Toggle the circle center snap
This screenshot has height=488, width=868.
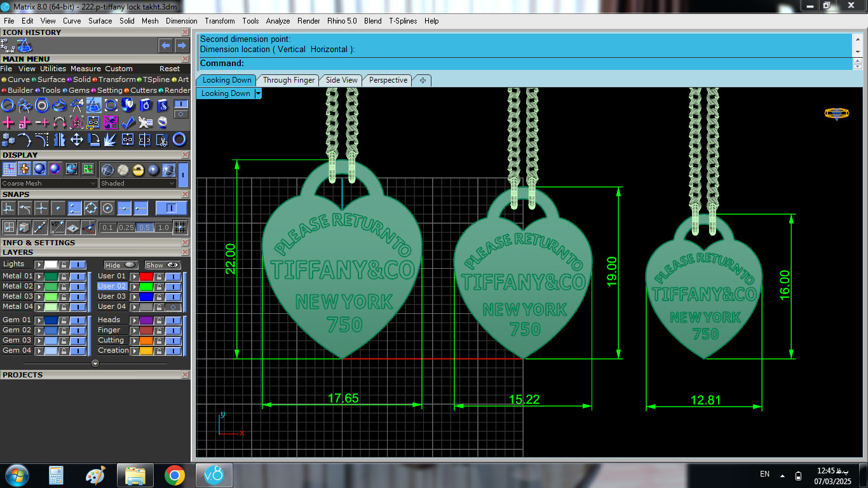tap(107, 208)
